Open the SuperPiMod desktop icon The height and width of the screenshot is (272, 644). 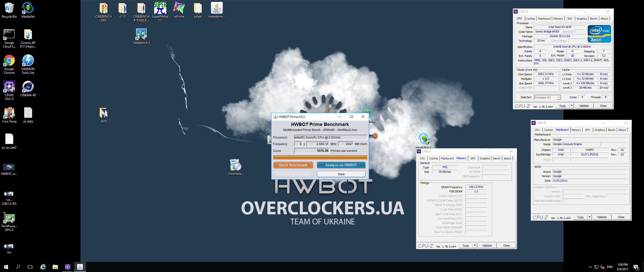point(160,12)
